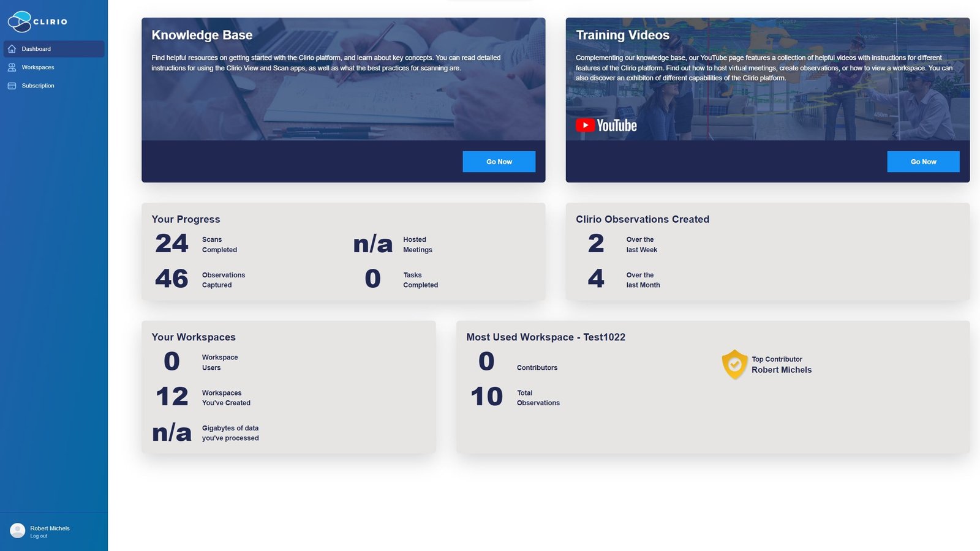This screenshot has height=551, width=980.
Task: Click the 10 Total Observations value
Action: 486,397
